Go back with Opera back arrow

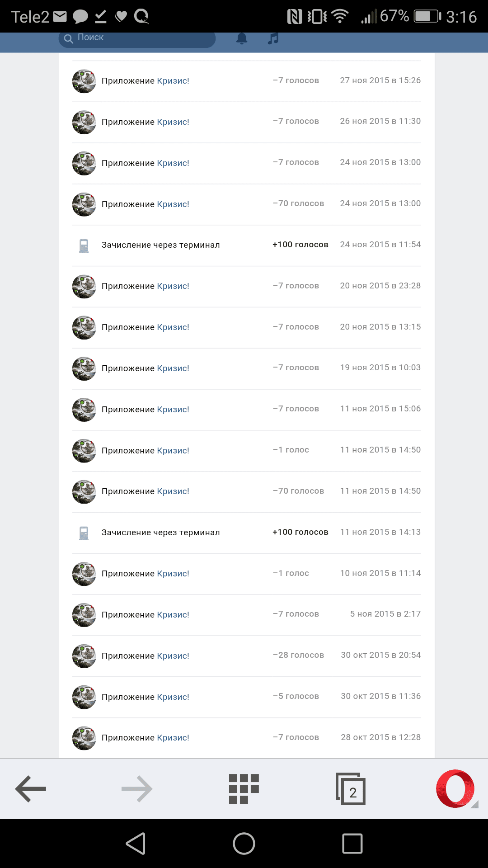31,789
